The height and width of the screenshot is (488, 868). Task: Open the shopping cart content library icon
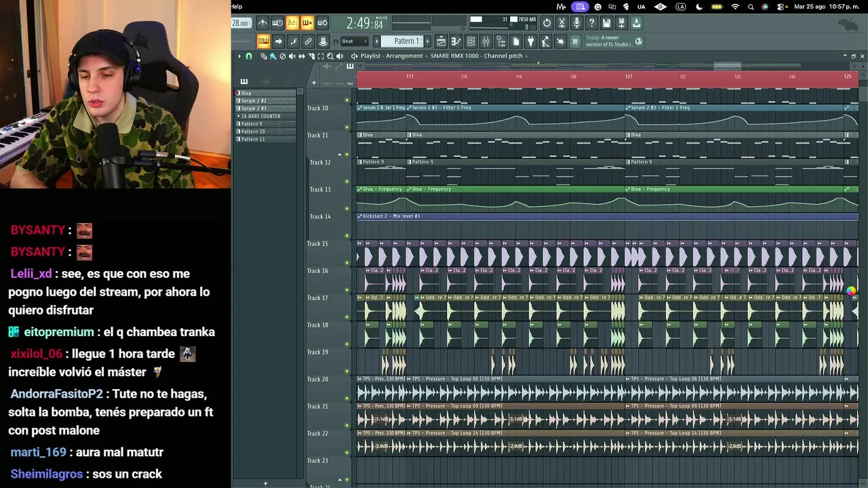(x=575, y=41)
